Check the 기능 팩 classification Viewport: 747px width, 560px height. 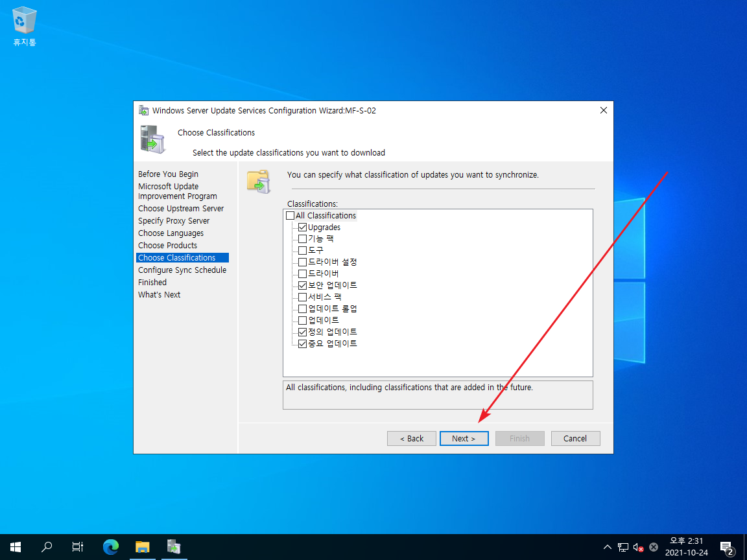303,239
